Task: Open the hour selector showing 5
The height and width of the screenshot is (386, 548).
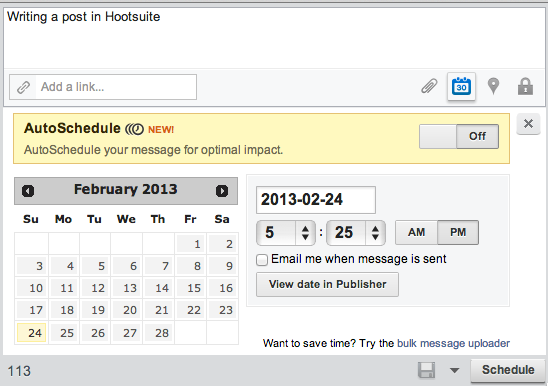Action: point(286,233)
